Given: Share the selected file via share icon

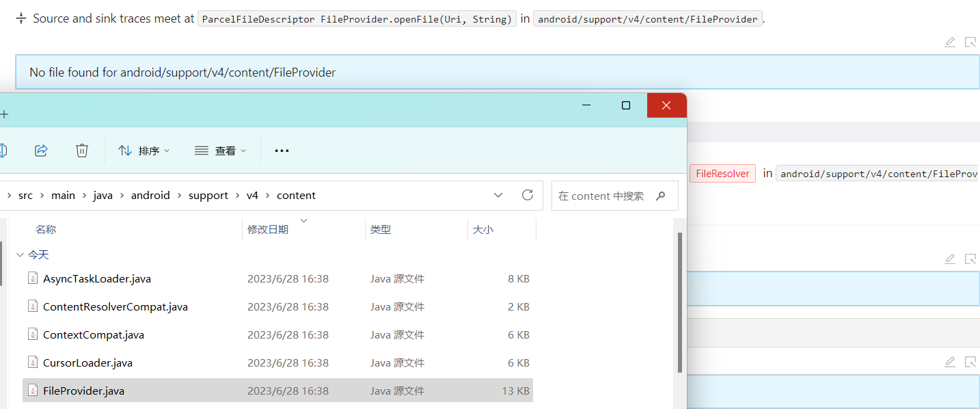Looking at the screenshot, I should [x=41, y=150].
